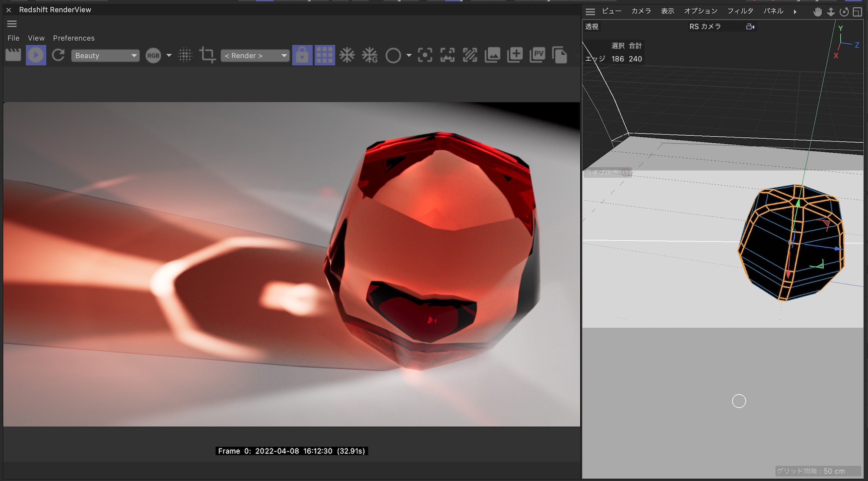Open the < Render > camera dropdown
868x481 pixels.
(x=255, y=56)
